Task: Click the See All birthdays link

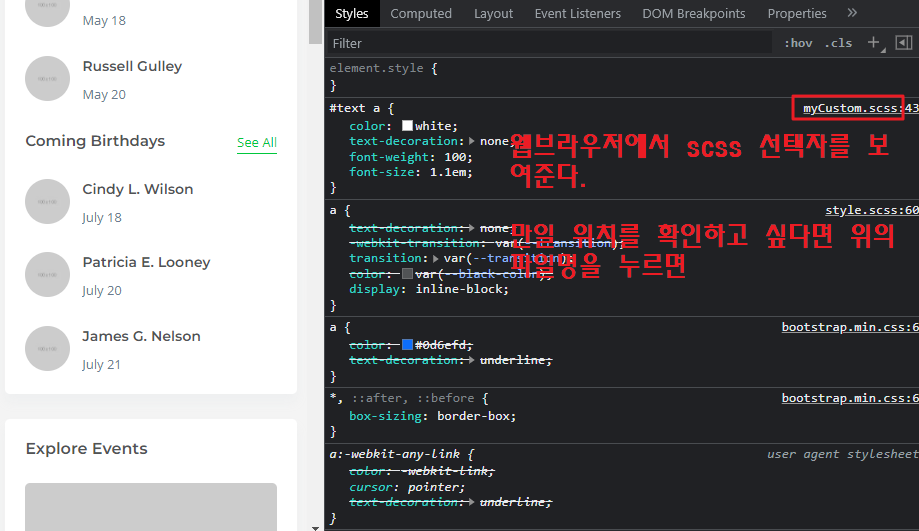Action: (257, 142)
